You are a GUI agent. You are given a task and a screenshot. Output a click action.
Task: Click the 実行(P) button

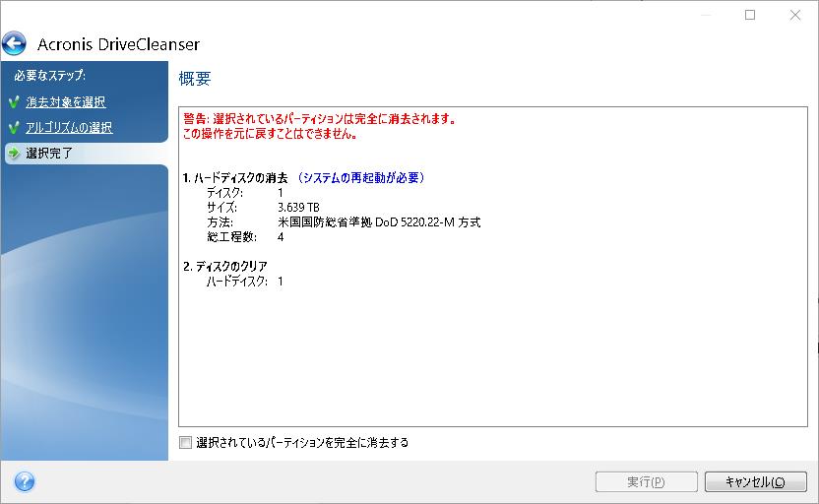[646, 481]
